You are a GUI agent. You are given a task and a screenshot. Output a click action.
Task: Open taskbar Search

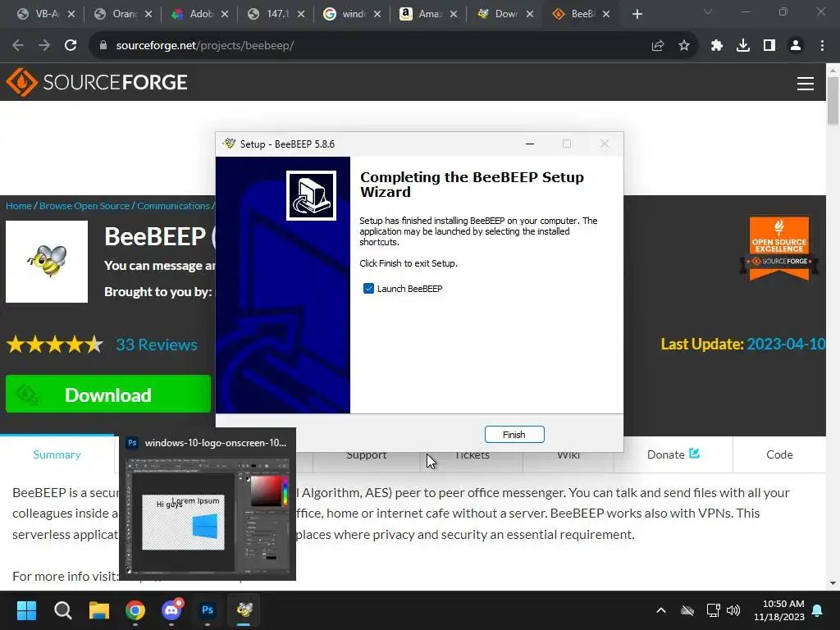tap(62, 610)
